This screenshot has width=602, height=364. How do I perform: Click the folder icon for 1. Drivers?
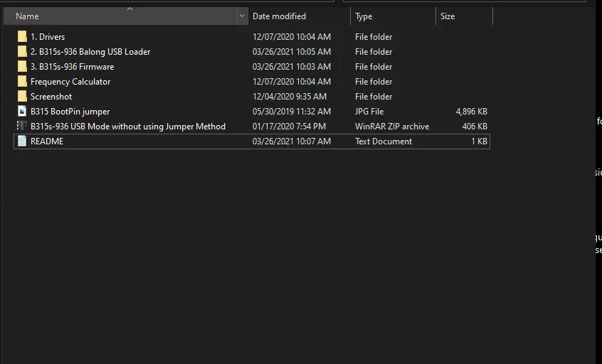click(22, 36)
